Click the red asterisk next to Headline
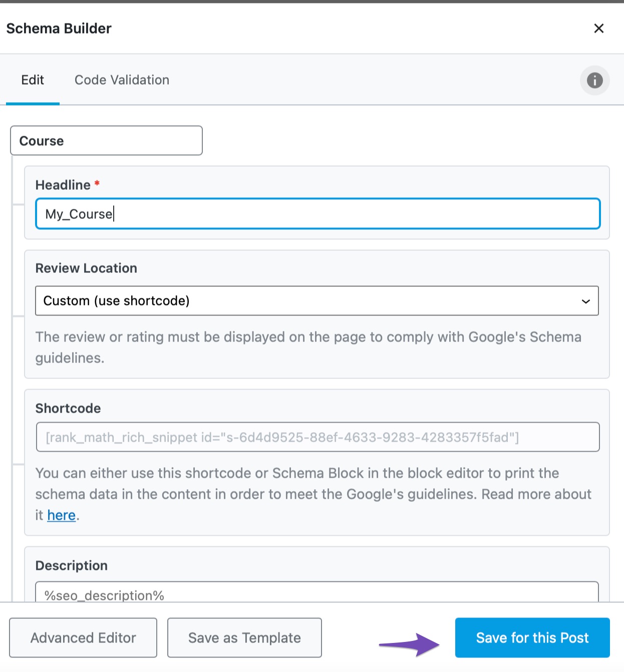The width and height of the screenshot is (624, 672). pos(96,184)
